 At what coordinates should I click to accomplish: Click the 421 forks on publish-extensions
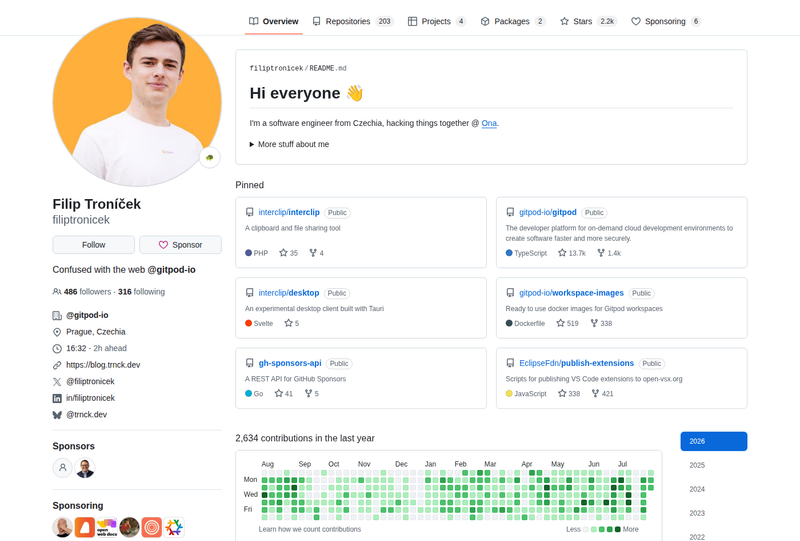click(603, 394)
